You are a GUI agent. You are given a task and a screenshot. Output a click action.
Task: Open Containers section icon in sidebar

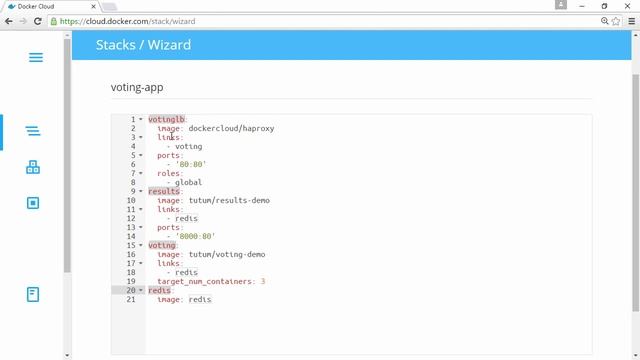[33, 203]
